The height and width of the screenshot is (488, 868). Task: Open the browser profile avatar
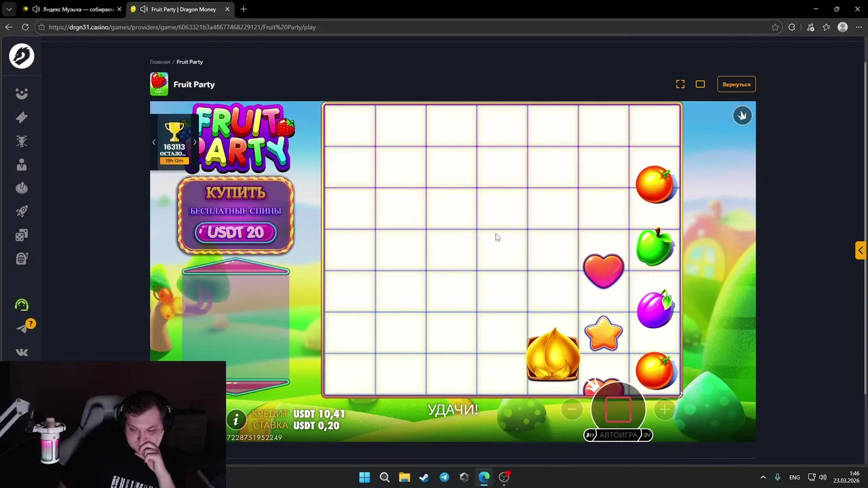coord(842,27)
